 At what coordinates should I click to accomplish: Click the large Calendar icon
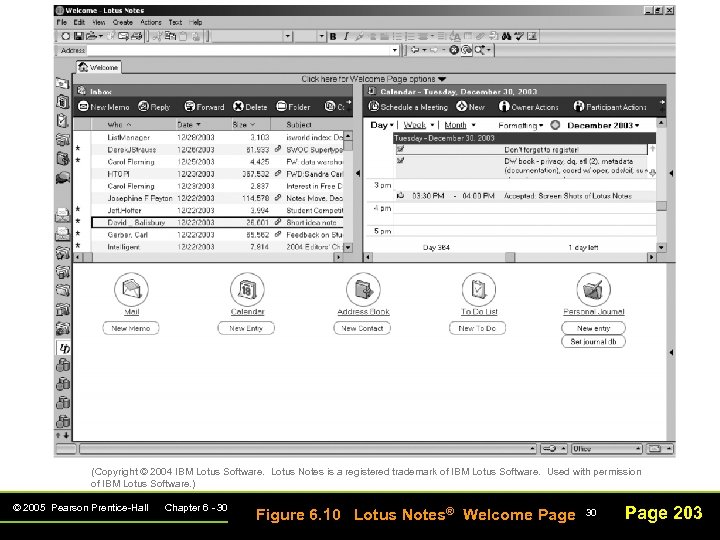(247, 289)
